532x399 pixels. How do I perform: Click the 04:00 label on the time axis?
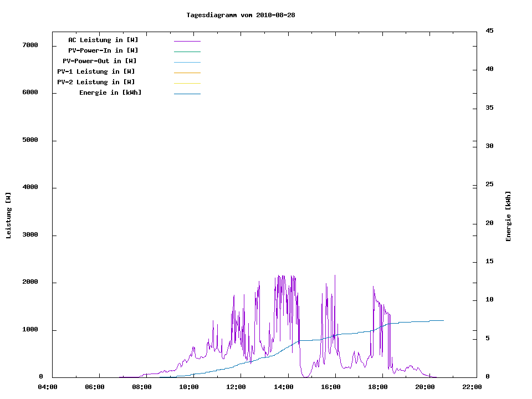point(48,387)
